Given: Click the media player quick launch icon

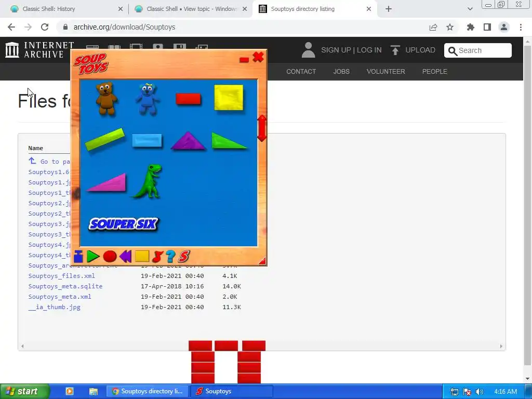Looking at the screenshot, I should coord(70,391).
